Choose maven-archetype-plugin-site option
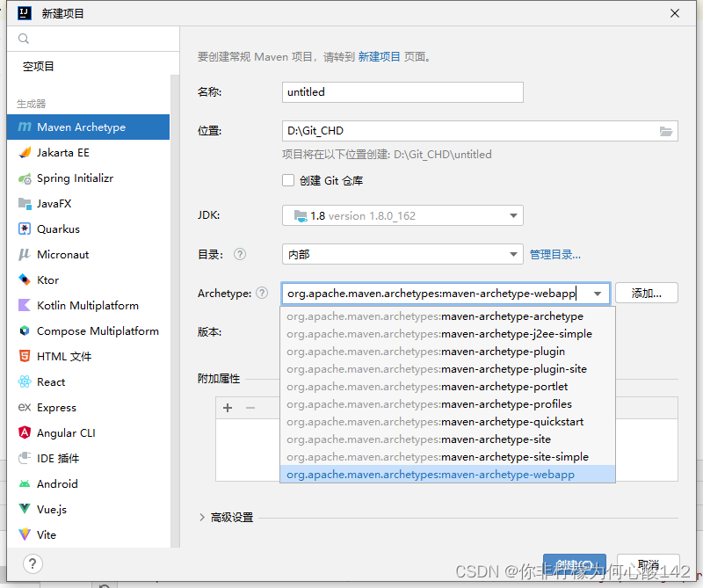The image size is (703, 588). coord(447,368)
